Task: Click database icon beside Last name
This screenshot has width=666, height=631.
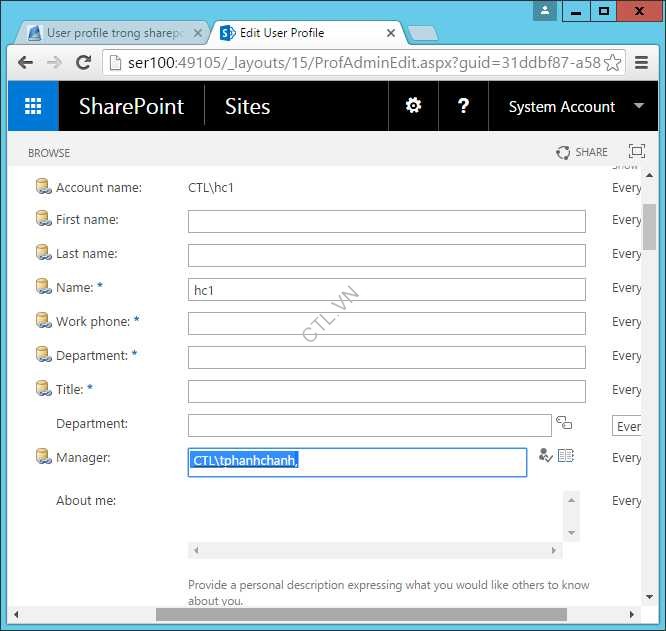Action: (x=43, y=252)
